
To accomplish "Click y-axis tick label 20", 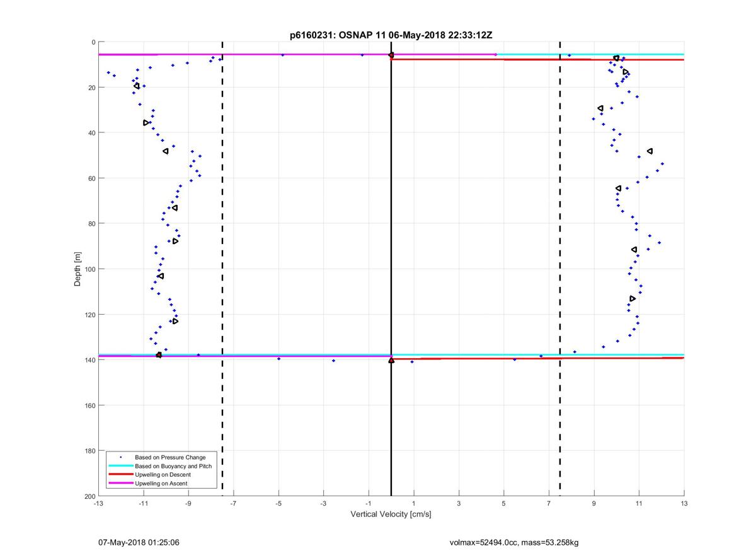I will pyautogui.click(x=92, y=88).
